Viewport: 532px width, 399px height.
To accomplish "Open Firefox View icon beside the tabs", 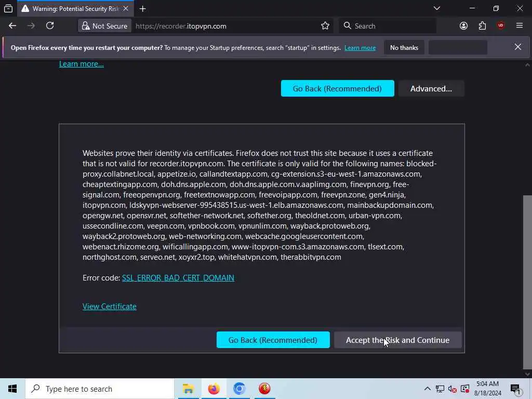I will coord(8,8).
